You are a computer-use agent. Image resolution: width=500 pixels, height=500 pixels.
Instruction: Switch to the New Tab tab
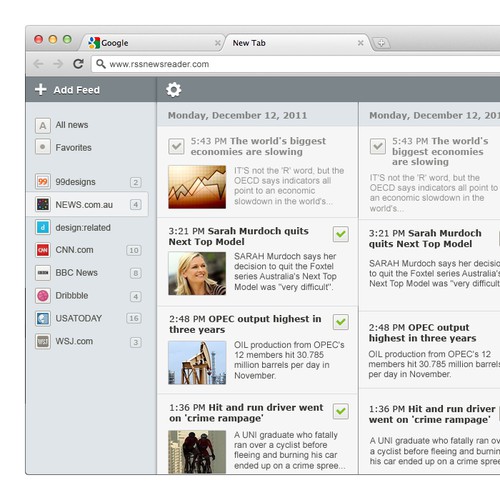297,43
